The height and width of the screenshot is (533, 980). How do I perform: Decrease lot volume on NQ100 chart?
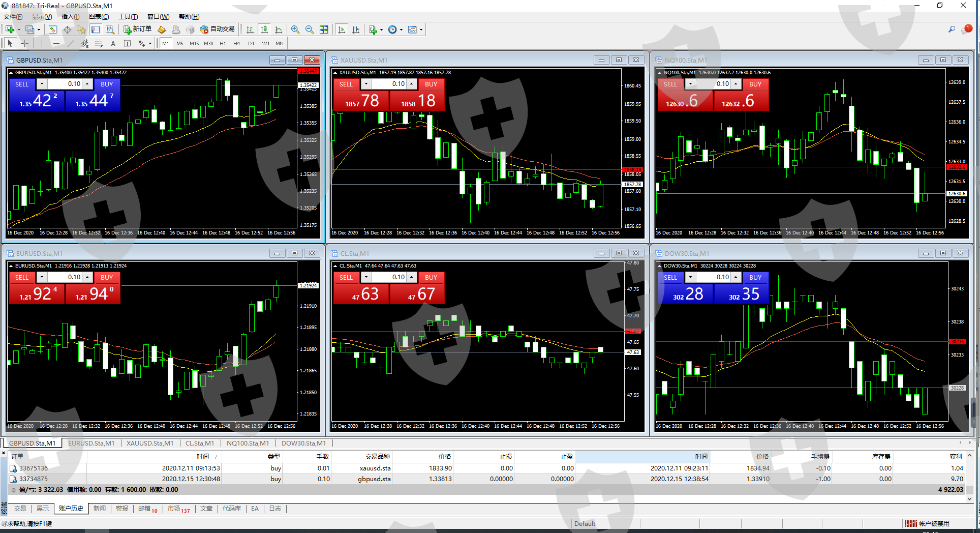click(690, 84)
